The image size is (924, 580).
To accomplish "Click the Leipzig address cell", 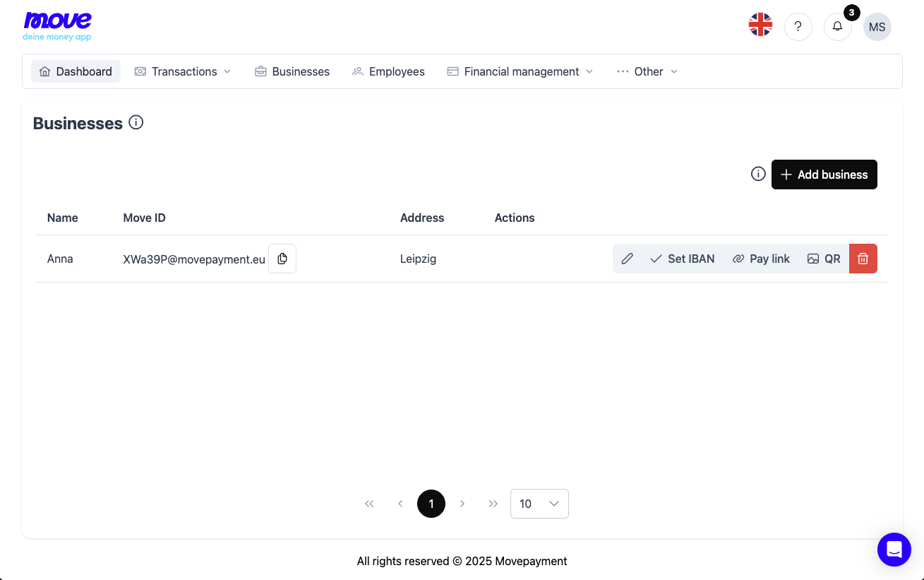I will pyautogui.click(x=419, y=259).
